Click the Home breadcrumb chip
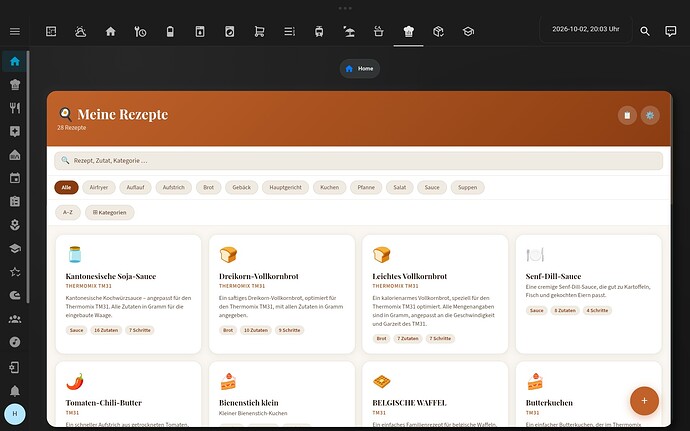The height and width of the screenshot is (431, 690). (360, 69)
